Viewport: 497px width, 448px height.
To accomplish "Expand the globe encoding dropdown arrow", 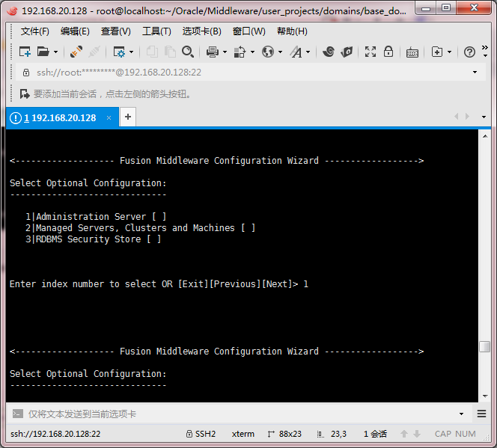I will coord(280,52).
